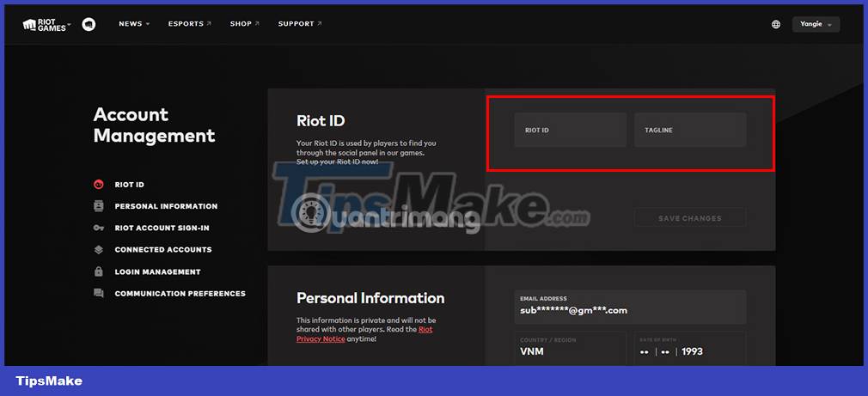Screen dimensions: 868x396
Task: Click the Connected Accounts layers icon
Action: [x=99, y=250]
